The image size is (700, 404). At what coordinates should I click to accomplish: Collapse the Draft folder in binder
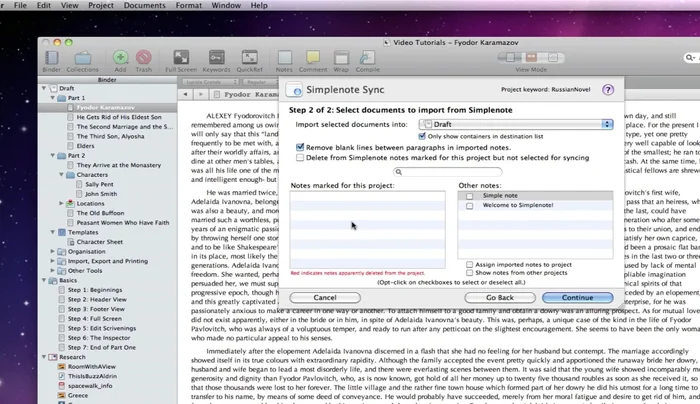pyautogui.click(x=44, y=88)
